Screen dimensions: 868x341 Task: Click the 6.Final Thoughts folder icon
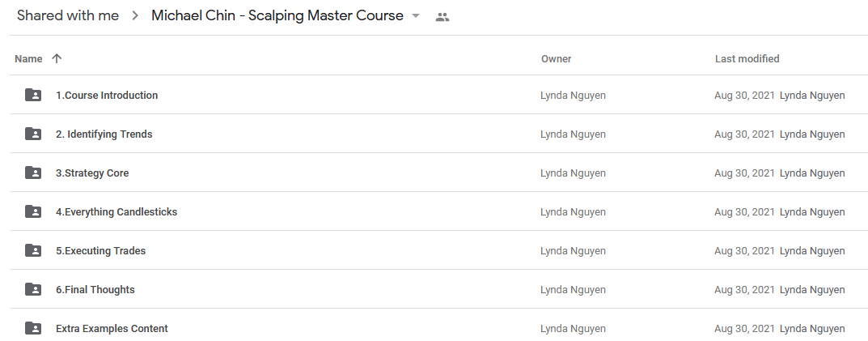click(33, 289)
